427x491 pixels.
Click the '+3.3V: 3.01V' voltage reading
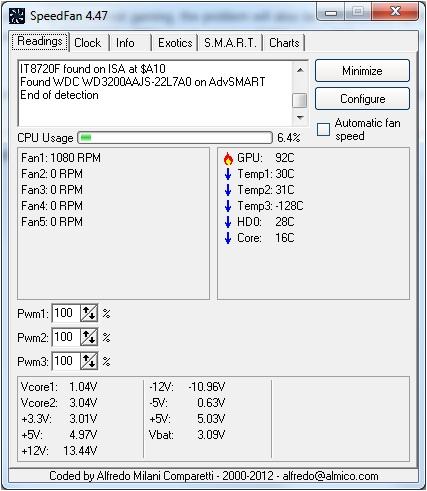pyautogui.click(x=59, y=419)
